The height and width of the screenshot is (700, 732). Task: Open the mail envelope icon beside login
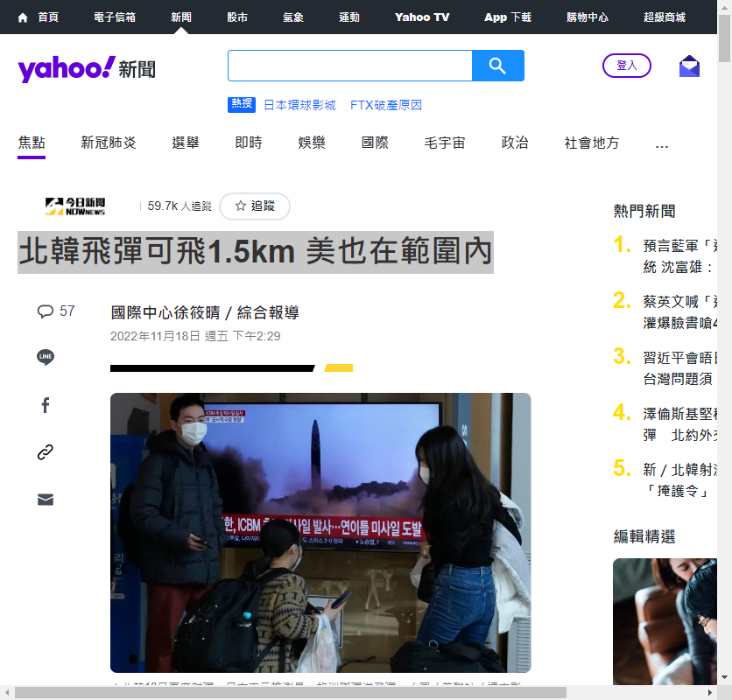(x=689, y=66)
